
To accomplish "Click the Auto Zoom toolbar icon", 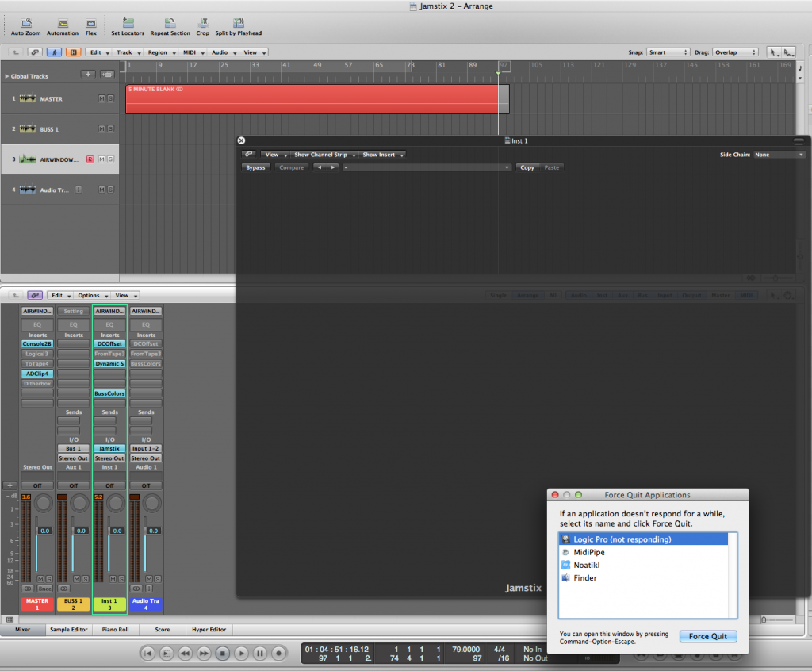I will (x=26, y=24).
